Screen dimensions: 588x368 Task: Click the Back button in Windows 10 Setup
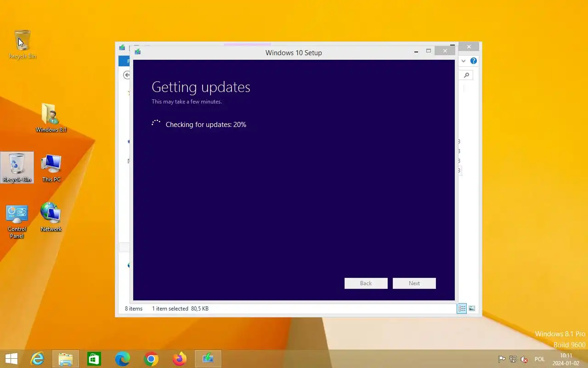(366, 283)
